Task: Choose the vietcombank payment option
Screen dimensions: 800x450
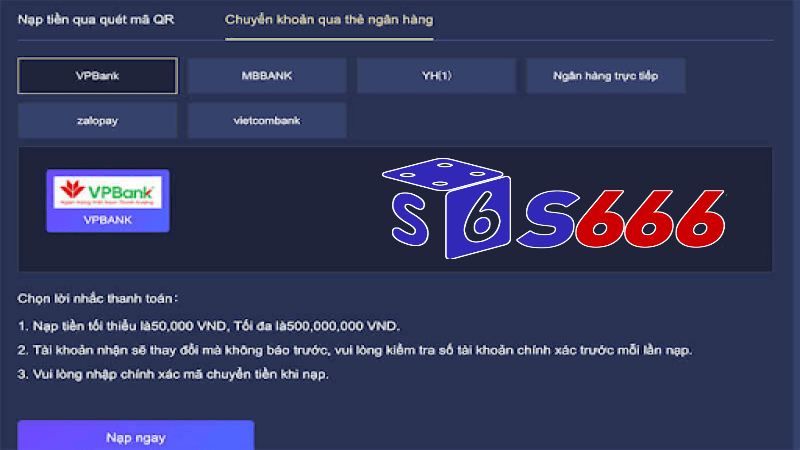Action: click(267, 120)
